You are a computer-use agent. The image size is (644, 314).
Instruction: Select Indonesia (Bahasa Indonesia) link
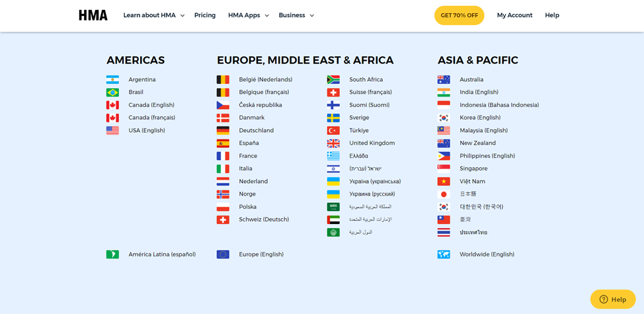click(x=499, y=105)
